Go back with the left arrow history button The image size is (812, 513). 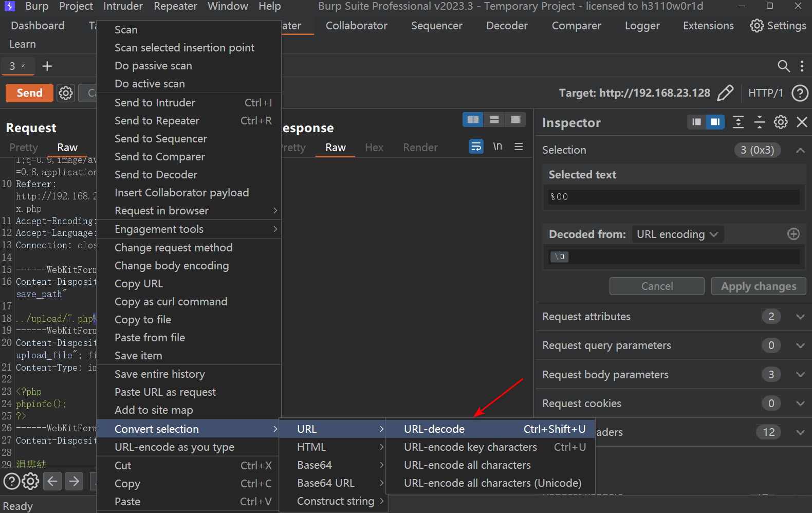52,481
